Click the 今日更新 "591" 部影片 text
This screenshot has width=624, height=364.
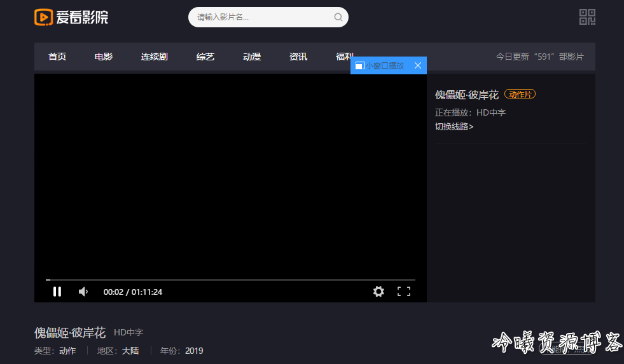(x=539, y=57)
